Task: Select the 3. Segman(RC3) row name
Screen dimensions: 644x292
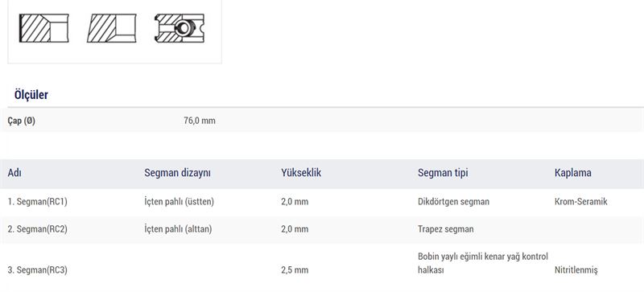Action: coord(37,270)
